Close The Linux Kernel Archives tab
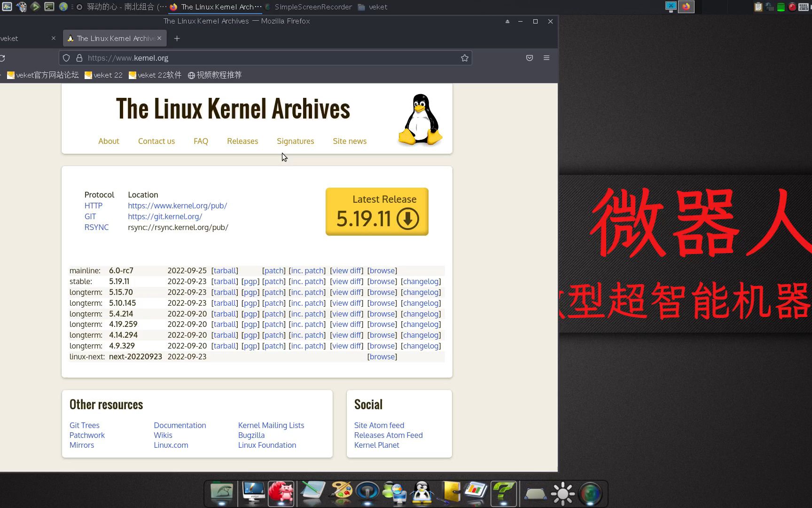This screenshot has width=812, height=508. [159, 38]
